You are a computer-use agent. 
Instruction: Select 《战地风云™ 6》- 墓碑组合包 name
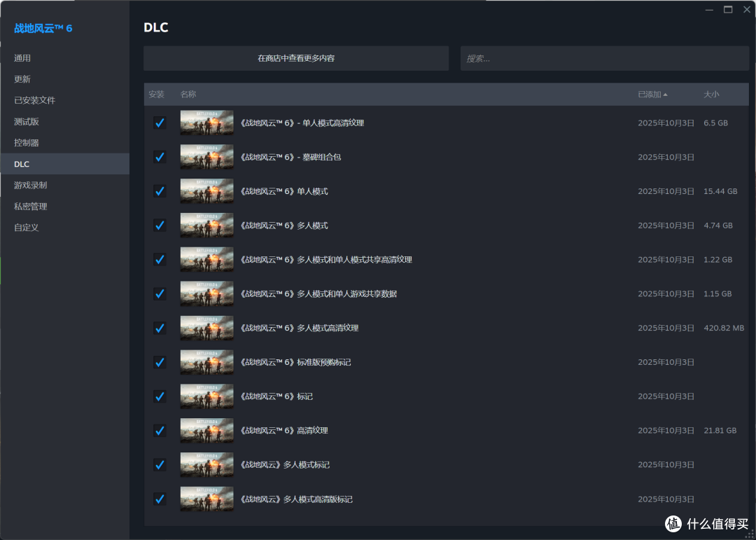pyautogui.click(x=290, y=158)
